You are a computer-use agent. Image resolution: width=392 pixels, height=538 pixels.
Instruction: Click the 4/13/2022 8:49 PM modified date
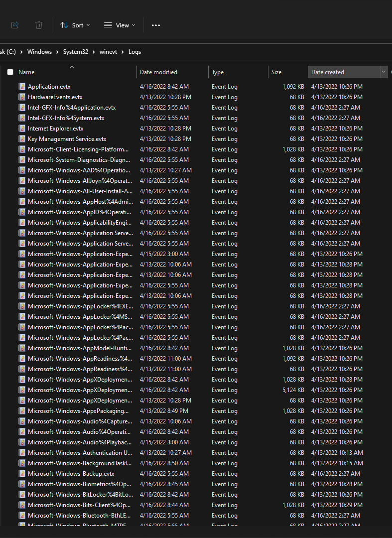pyautogui.click(x=164, y=411)
